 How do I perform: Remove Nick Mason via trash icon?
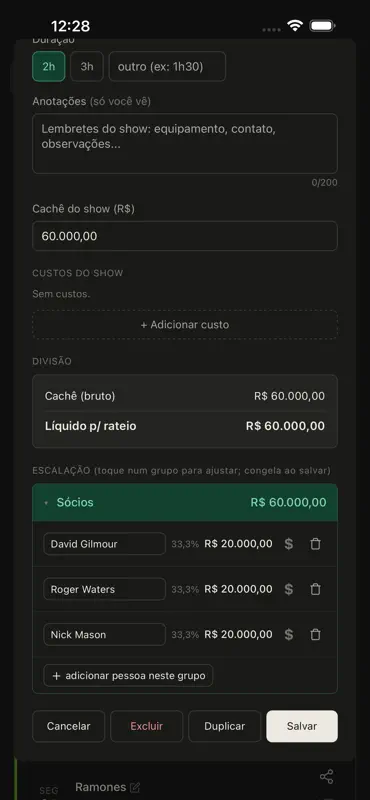[x=316, y=635]
